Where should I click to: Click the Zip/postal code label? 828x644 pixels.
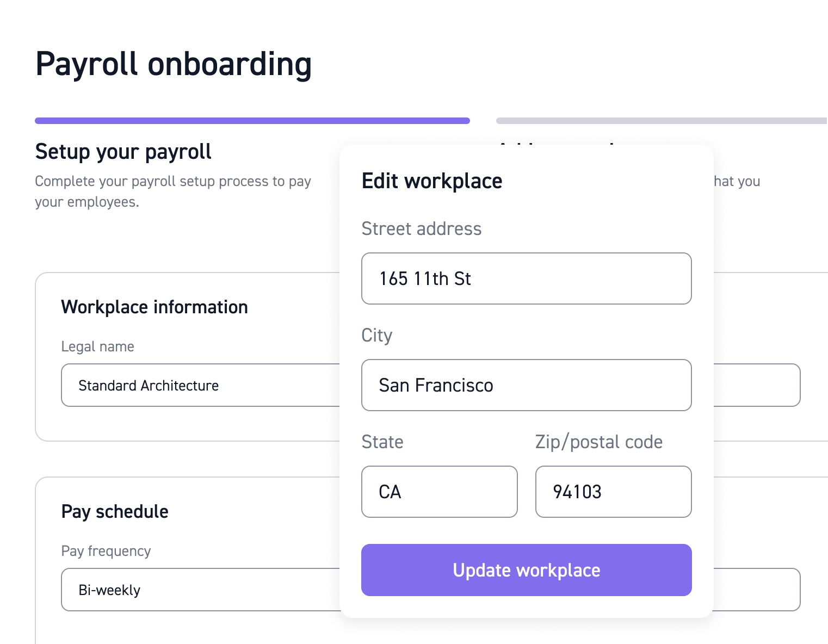point(599,442)
